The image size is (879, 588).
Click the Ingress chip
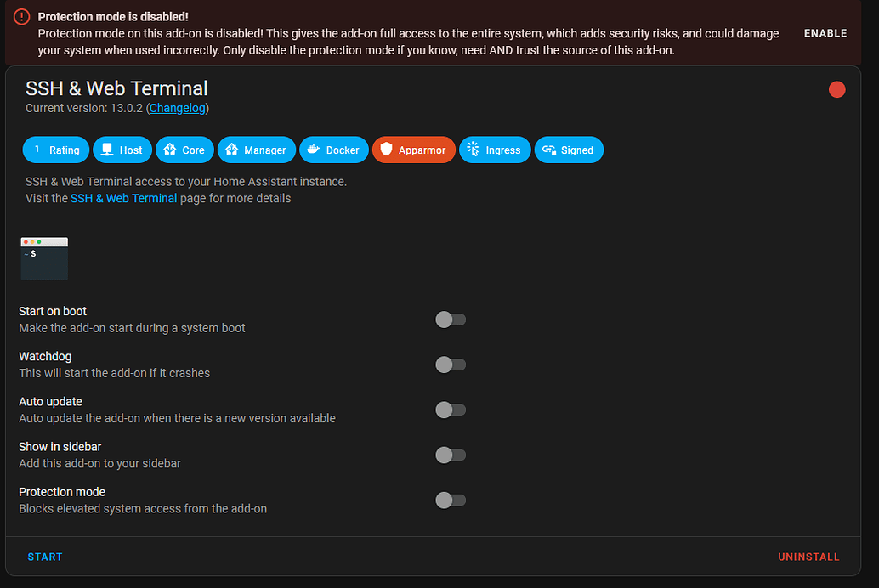click(x=495, y=150)
